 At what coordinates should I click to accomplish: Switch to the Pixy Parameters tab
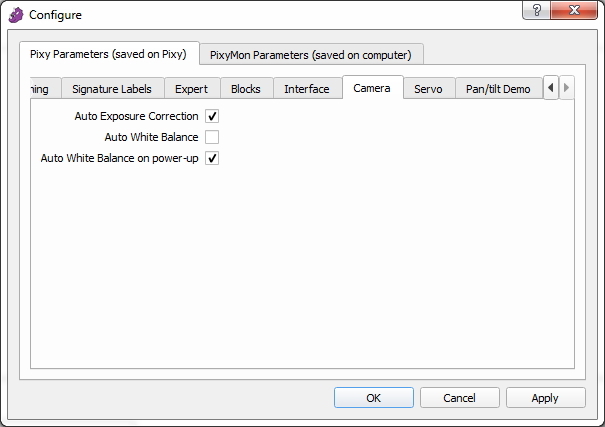108,54
